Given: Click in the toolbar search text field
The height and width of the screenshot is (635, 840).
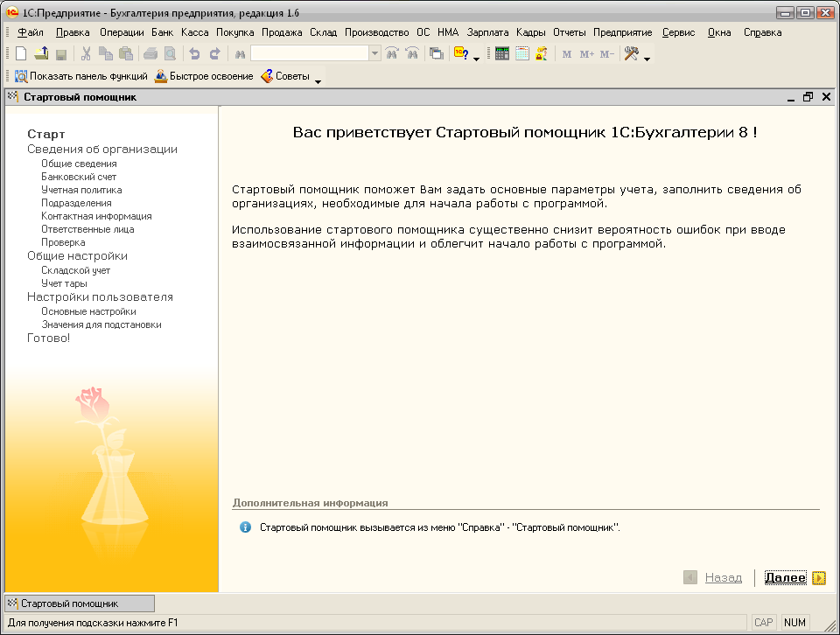Looking at the screenshot, I should (310, 53).
